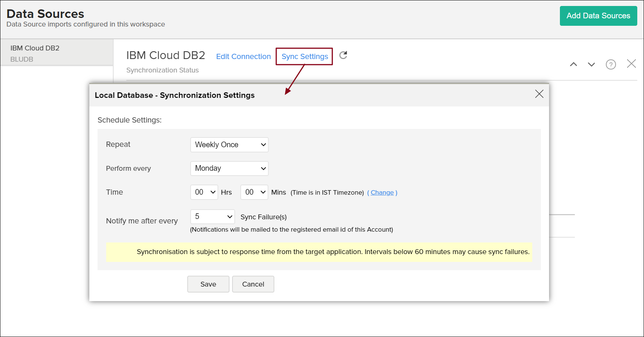The width and height of the screenshot is (644, 337).
Task: Close the Synchronization Settings dialog
Action: [x=539, y=94]
